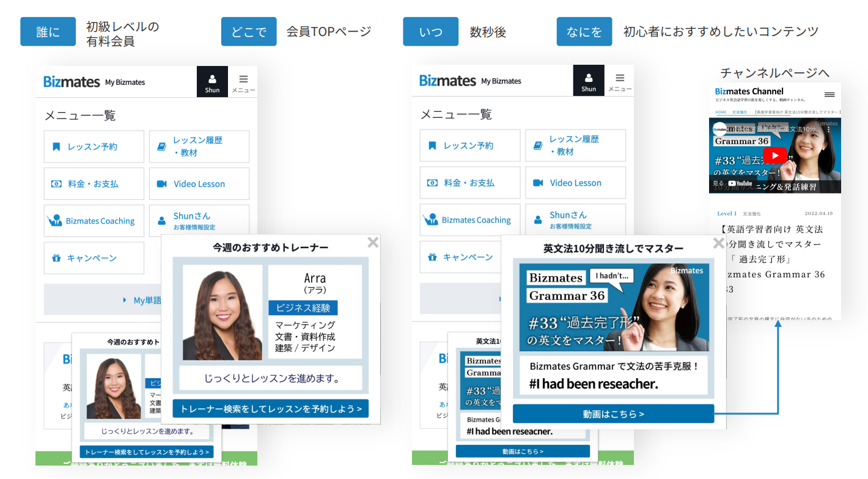This screenshot has height=479, width=868.
Task: Click the 誰に label
Action: click(x=48, y=32)
